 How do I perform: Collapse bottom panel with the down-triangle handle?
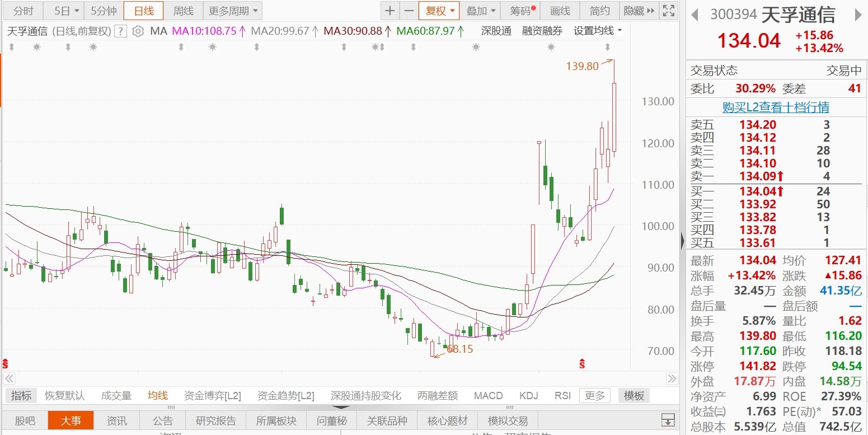(340, 406)
